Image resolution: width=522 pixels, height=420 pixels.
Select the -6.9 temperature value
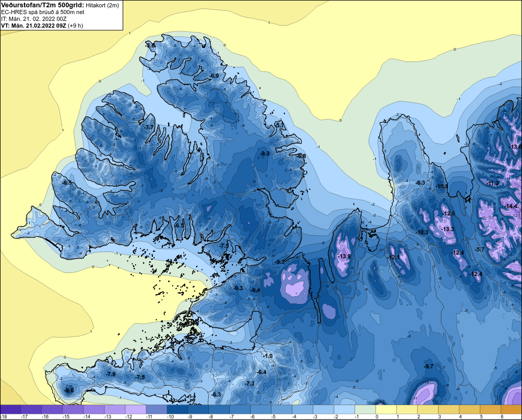tap(214, 76)
